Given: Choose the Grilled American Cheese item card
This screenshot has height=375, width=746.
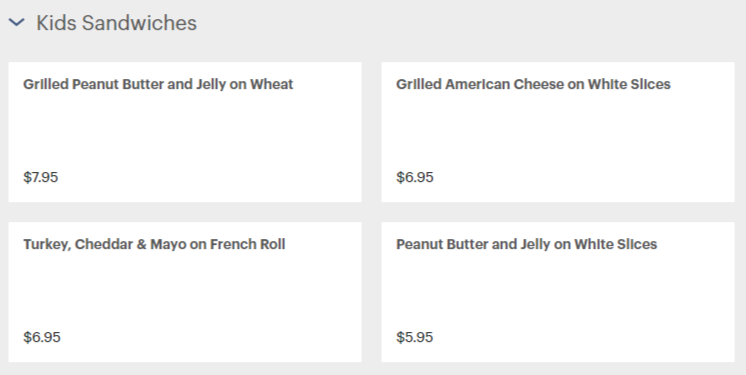Looking at the screenshot, I should 558,132.
